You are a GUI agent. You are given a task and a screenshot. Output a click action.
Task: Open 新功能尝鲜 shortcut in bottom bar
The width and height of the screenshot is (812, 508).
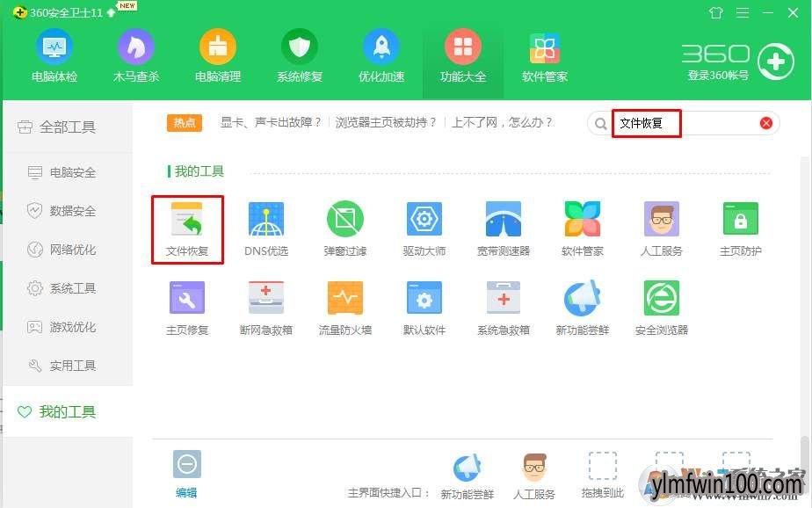click(x=468, y=476)
